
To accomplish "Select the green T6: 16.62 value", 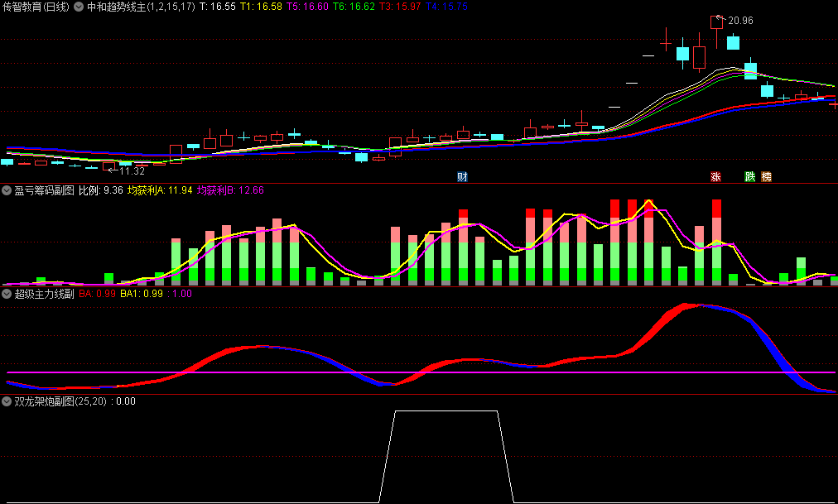I will click(x=354, y=7).
